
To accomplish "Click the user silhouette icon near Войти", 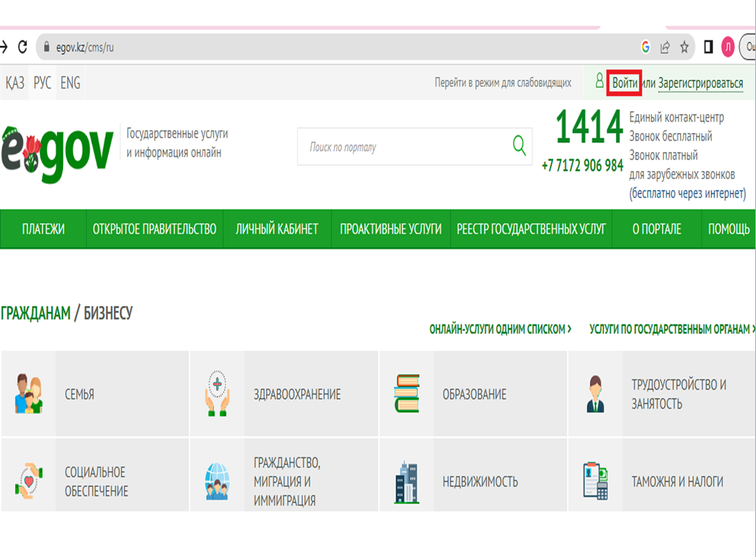I will 599,80.
